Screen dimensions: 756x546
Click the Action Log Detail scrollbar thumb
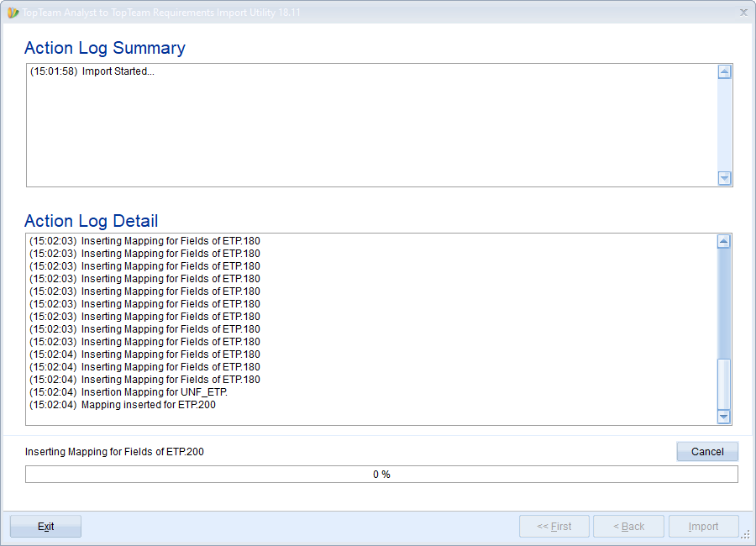(x=724, y=384)
